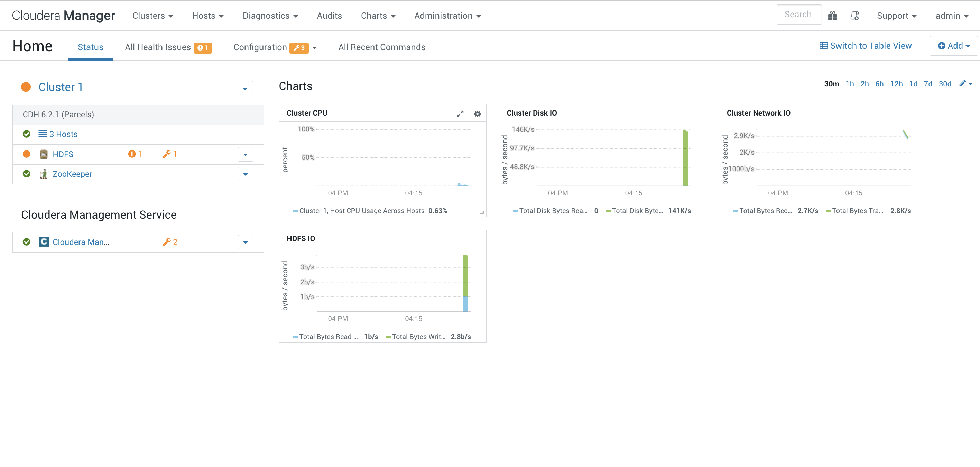Click the HDFS IO chart title
The height and width of the screenshot is (467, 980).
coord(301,239)
